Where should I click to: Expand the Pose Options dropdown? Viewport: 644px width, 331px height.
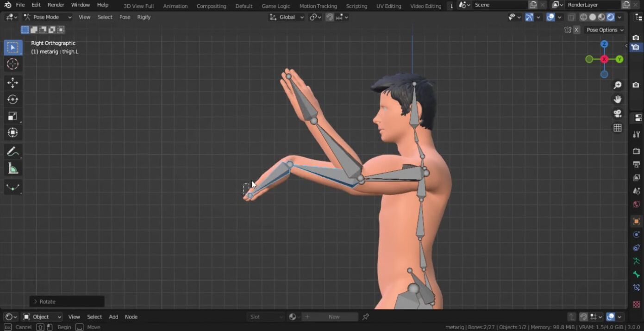[605, 30]
